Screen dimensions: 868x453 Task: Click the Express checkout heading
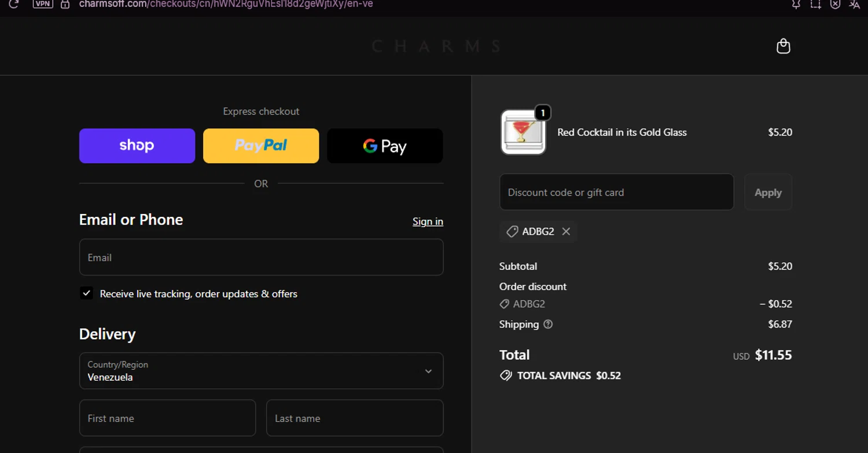[x=261, y=112]
